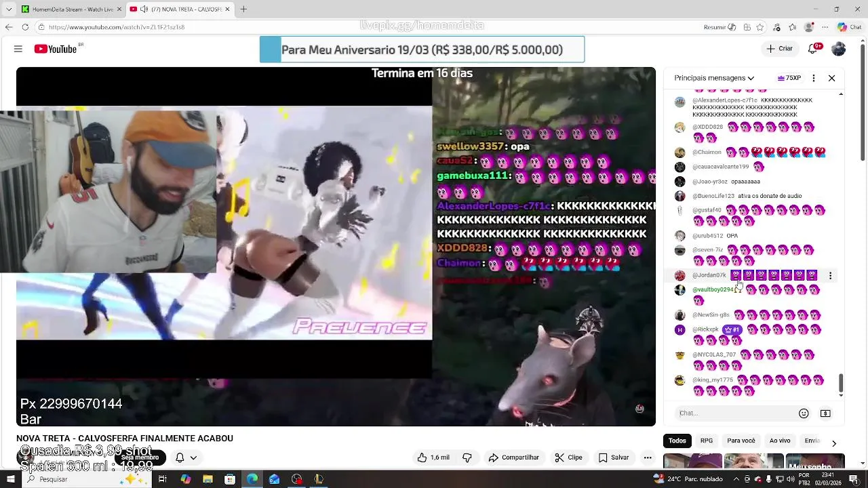The height and width of the screenshot is (488, 868).
Task: Like the video (1,6 mil)
Action: click(x=433, y=457)
